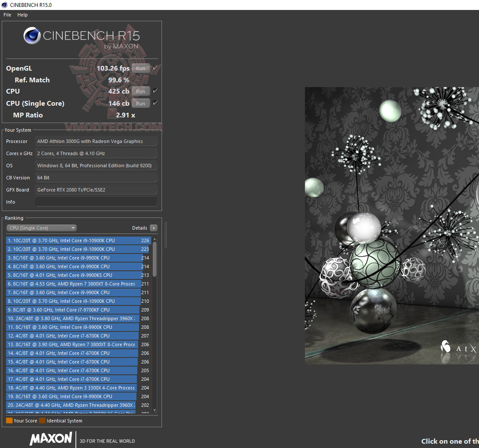Click the MAXON logo at bottom

click(x=51, y=438)
